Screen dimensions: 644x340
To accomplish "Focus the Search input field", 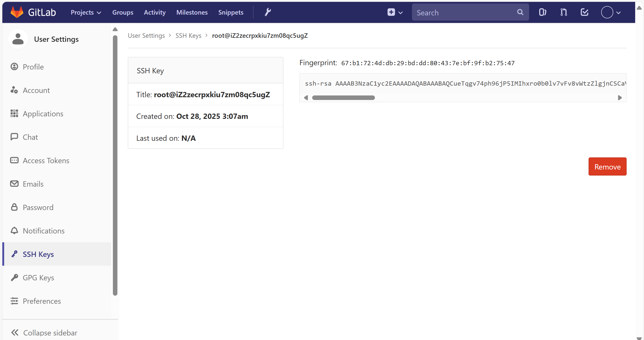I will 464,13.
